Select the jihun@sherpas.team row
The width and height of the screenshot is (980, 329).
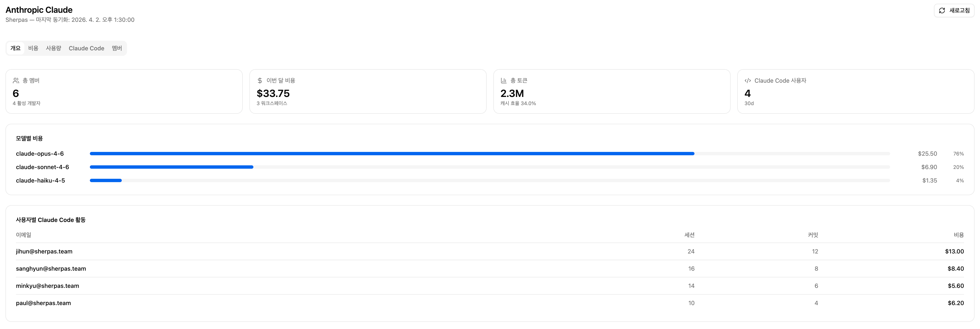tap(490, 251)
